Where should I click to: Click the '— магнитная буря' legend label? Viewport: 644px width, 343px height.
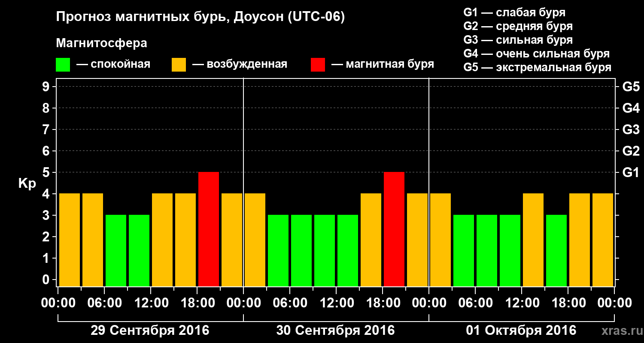383,65
